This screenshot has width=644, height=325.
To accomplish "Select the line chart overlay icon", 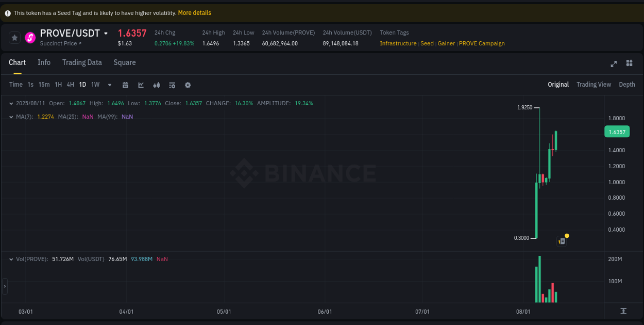I will point(141,85).
